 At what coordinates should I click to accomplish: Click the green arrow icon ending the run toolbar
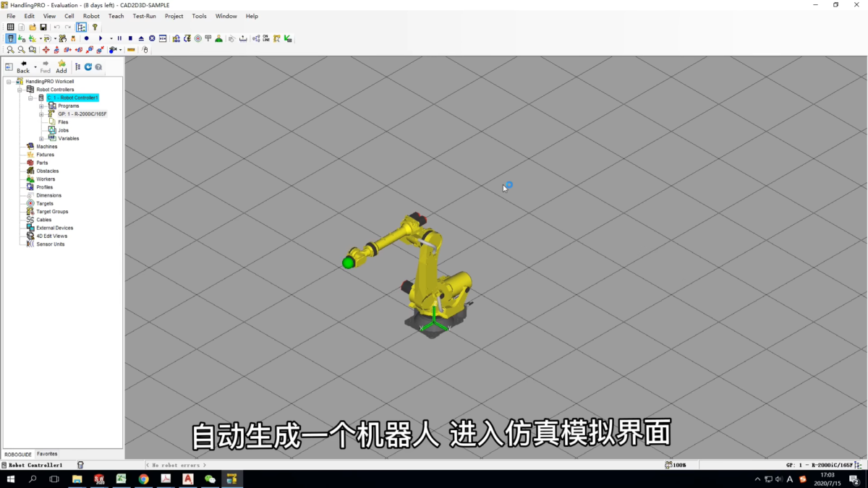(x=288, y=38)
